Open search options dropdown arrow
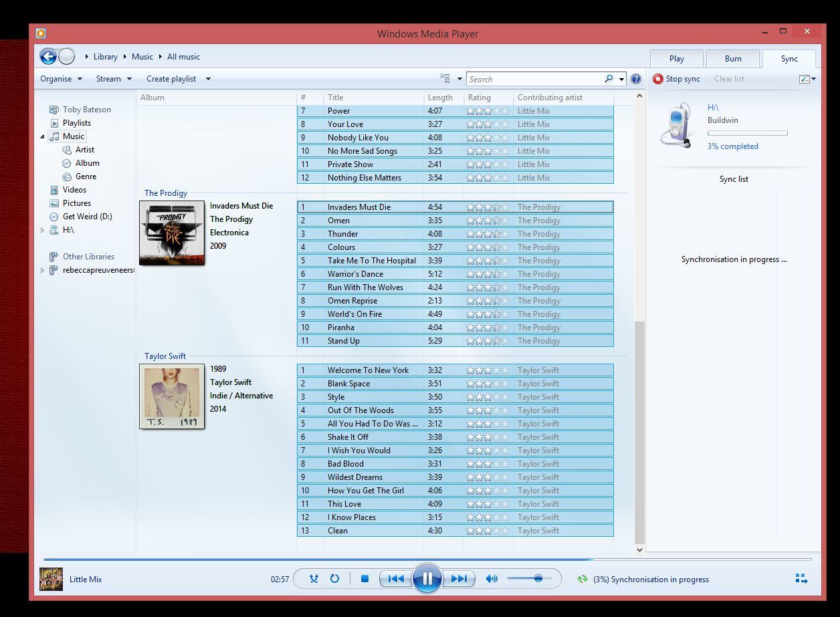 [x=621, y=79]
